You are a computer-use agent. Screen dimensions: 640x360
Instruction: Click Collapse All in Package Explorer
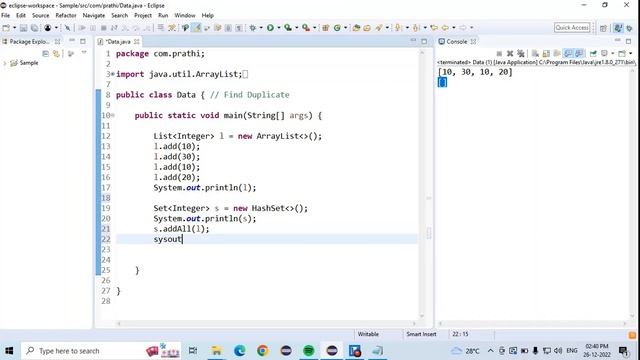coord(45,54)
